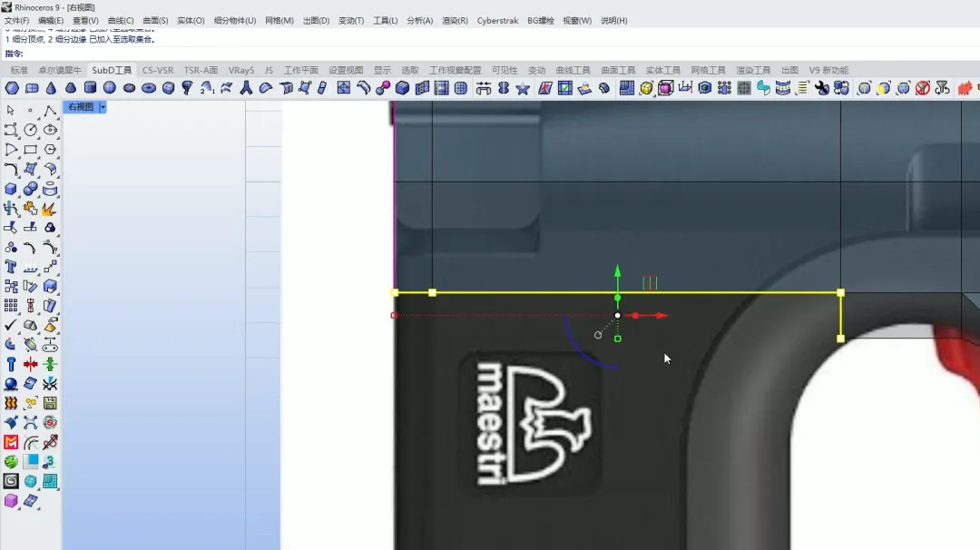
Task: Click the floppy disk save icon in sidebar
Action: (50, 403)
